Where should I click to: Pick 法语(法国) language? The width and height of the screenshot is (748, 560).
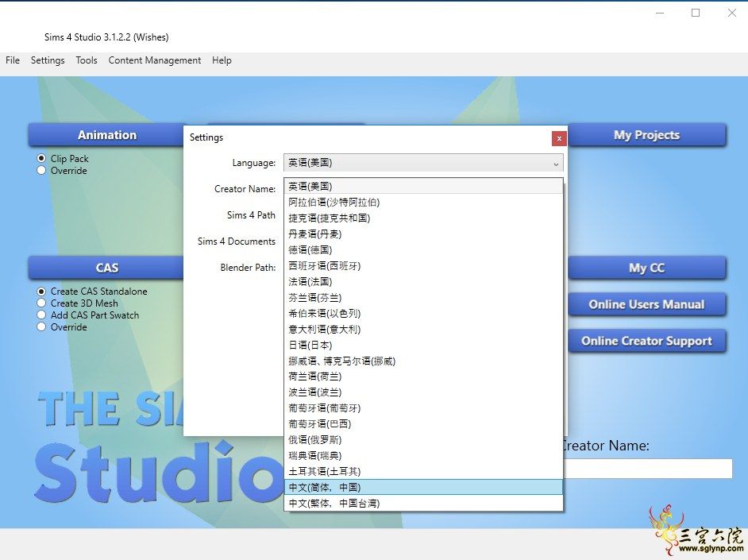(x=423, y=281)
